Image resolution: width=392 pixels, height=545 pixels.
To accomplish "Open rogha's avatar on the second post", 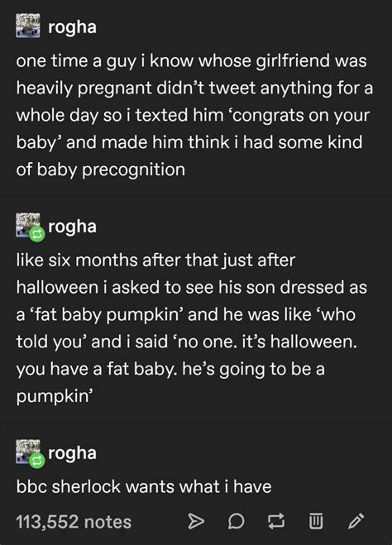I will coord(28,225).
